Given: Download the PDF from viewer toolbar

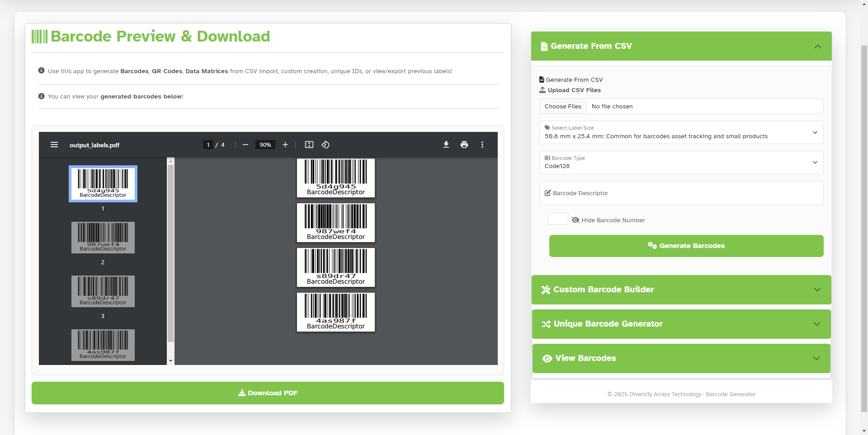Looking at the screenshot, I should (446, 145).
